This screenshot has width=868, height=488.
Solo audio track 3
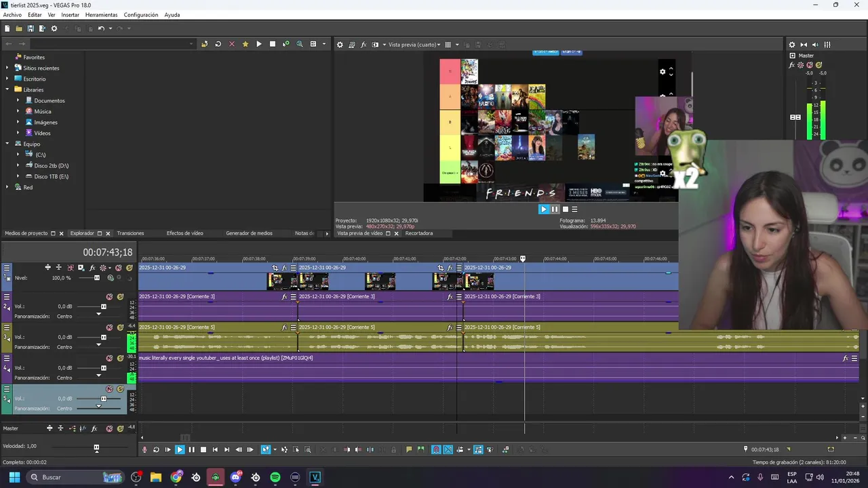click(x=120, y=327)
